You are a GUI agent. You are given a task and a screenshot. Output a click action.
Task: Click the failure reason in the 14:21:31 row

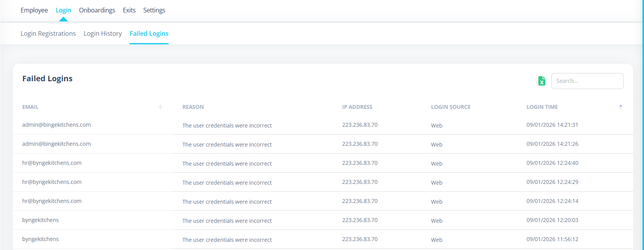227,126
